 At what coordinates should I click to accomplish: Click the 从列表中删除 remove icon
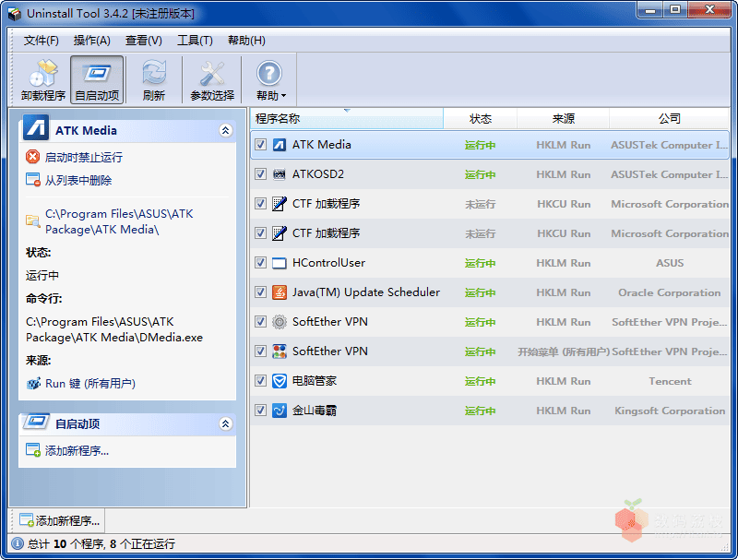coord(33,180)
